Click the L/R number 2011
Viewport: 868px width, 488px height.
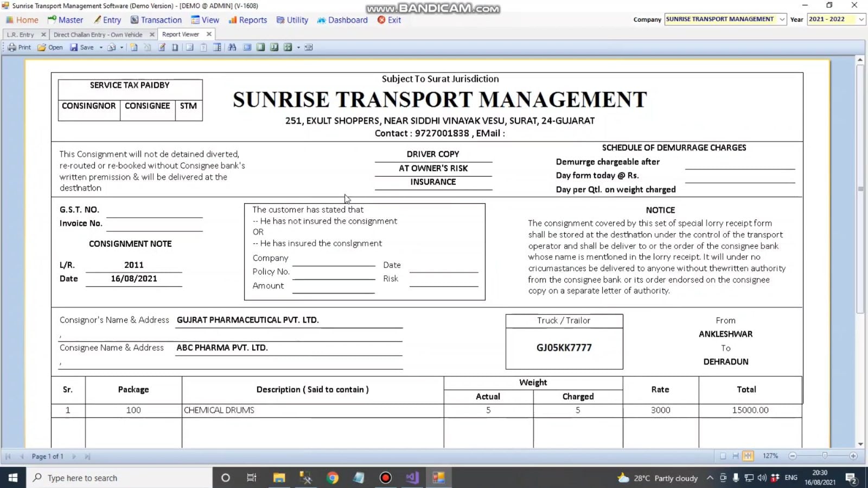[134, 265]
